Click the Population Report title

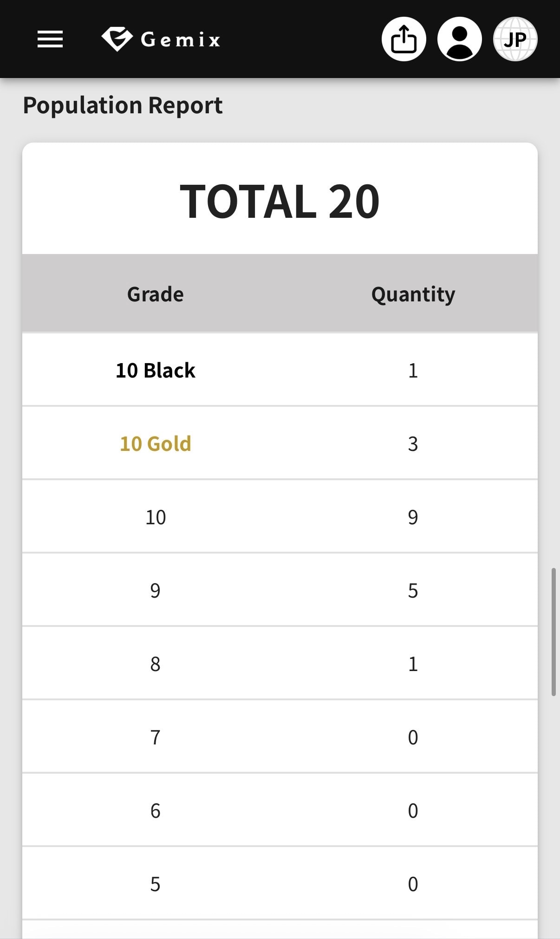(x=123, y=105)
